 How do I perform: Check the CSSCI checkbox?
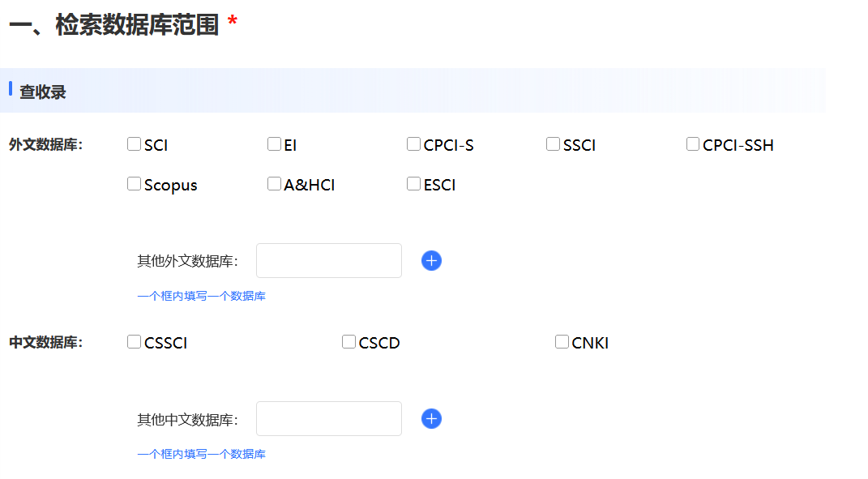point(135,342)
